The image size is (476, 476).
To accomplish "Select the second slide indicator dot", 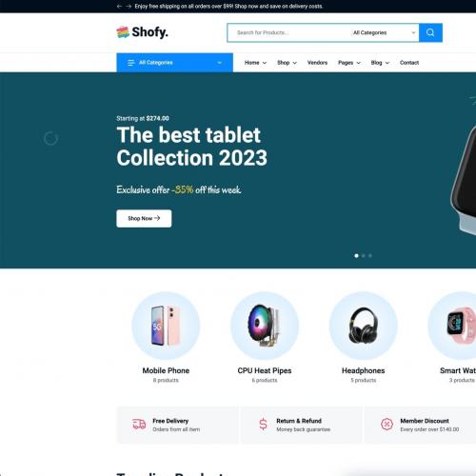I will click(x=364, y=256).
